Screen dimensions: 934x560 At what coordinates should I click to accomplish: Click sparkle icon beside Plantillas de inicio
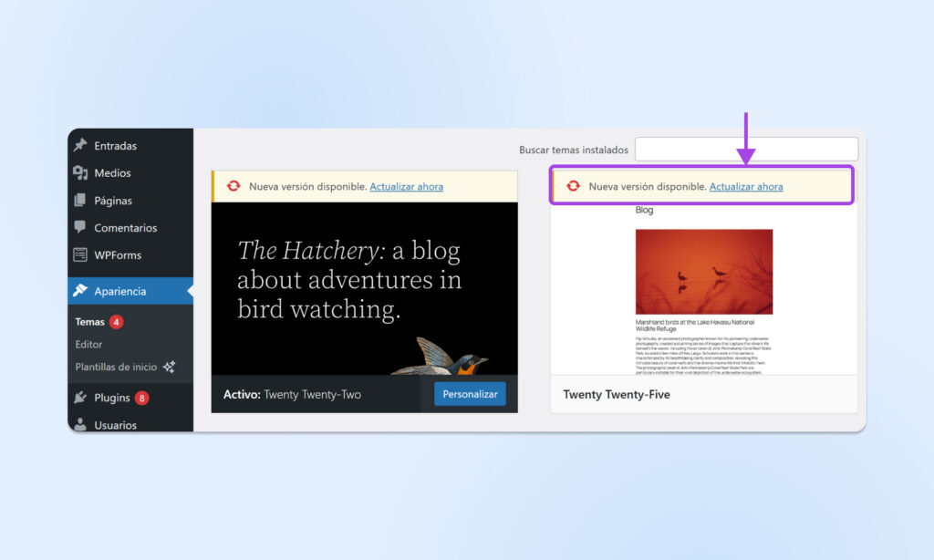click(x=169, y=367)
